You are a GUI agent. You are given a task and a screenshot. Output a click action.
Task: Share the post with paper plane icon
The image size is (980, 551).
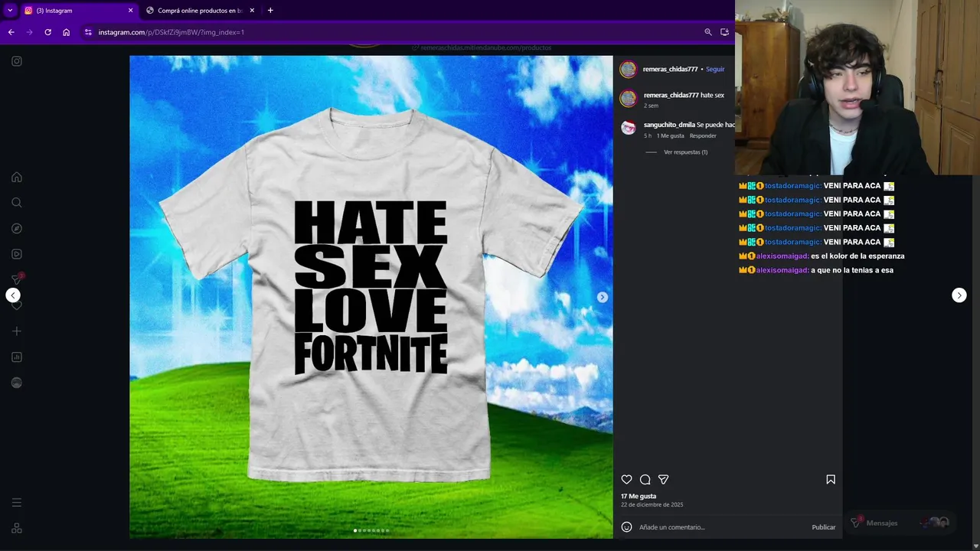[664, 479]
